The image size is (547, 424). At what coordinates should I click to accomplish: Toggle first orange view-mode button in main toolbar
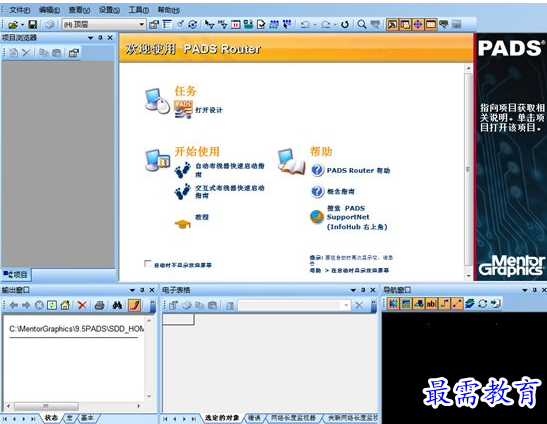[x=392, y=24]
